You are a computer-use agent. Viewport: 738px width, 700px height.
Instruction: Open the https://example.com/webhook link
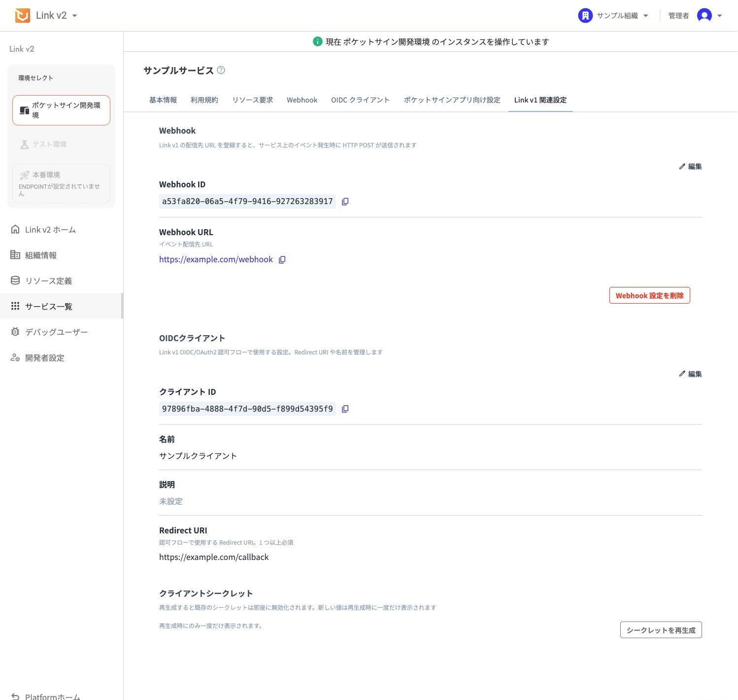click(216, 259)
